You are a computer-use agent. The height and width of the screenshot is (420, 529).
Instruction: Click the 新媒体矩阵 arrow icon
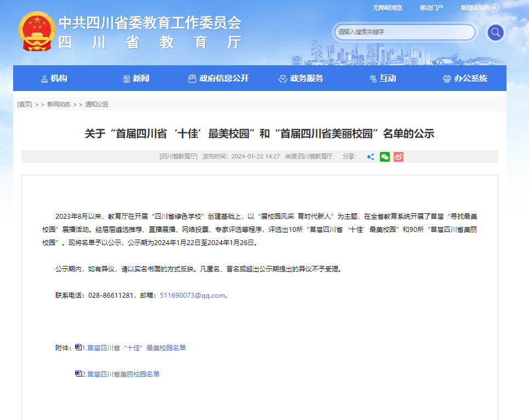(494, 8)
